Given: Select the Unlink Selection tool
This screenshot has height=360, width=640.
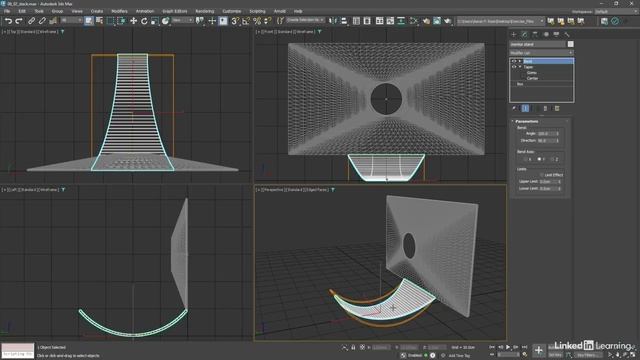Looking at the screenshot, I should (42, 21).
